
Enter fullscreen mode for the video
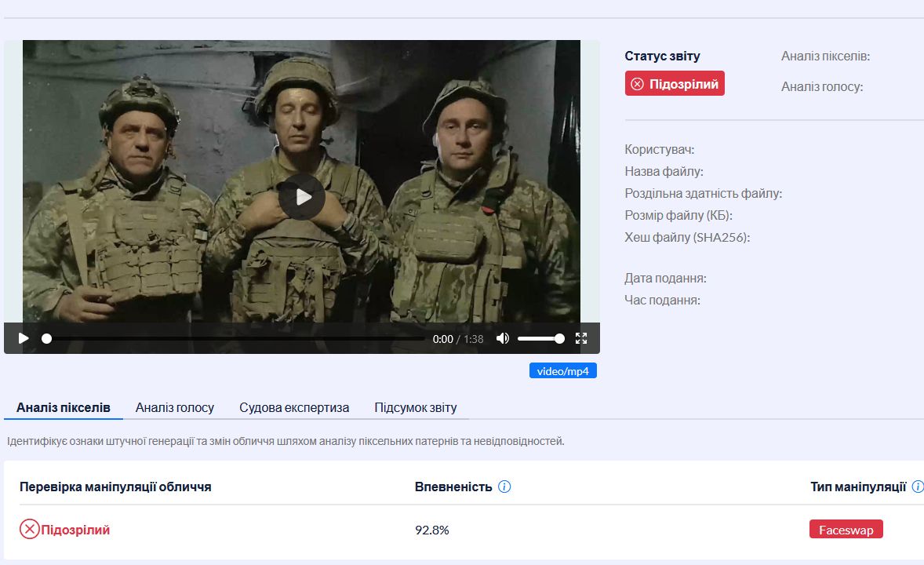pyautogui.click(x=581, y=338)
